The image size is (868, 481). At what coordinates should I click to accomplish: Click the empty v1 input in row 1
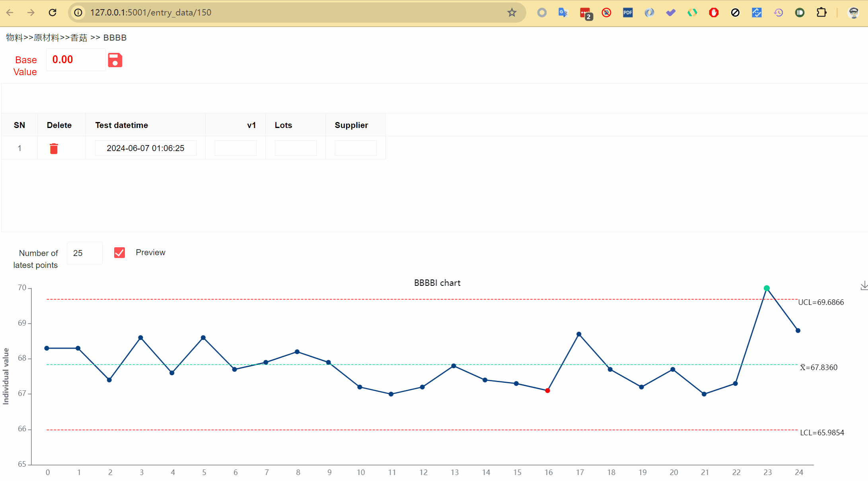(x=235, y=148)
